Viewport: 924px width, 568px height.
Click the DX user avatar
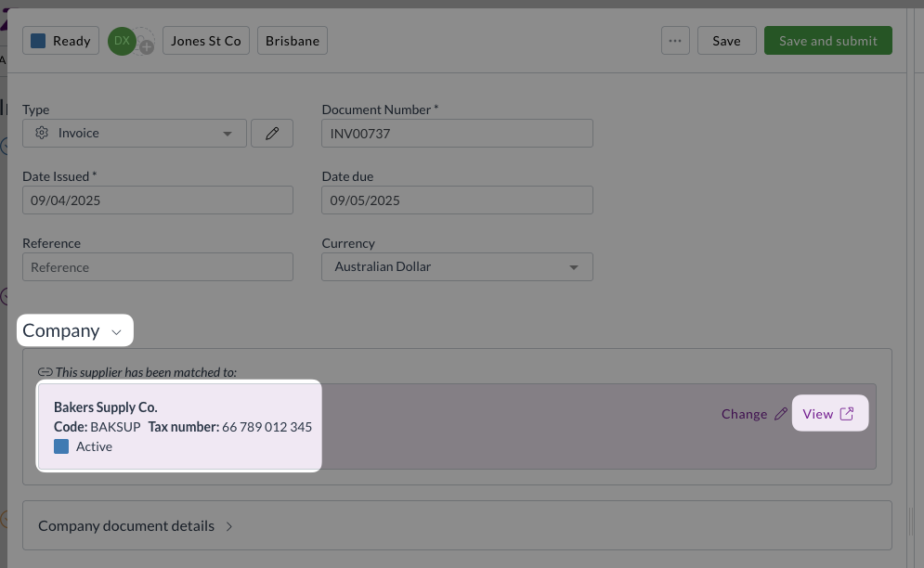point(122,41)
